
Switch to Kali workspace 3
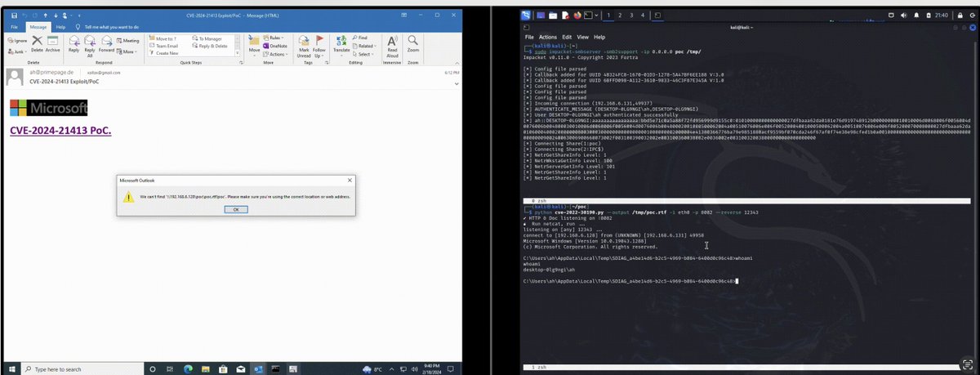pos(632,15)
